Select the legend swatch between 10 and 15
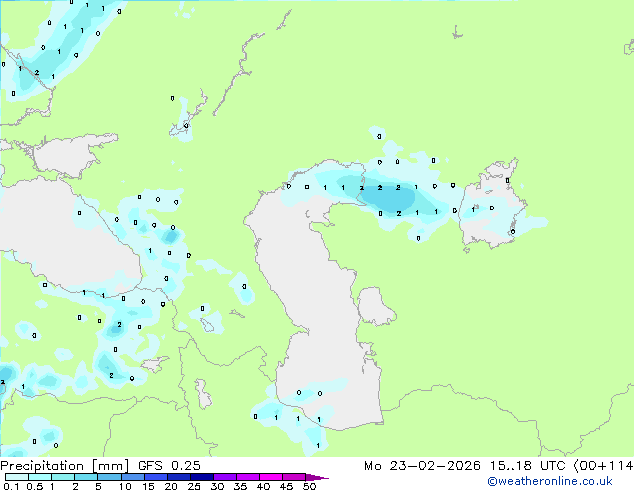 click(132, 477)
